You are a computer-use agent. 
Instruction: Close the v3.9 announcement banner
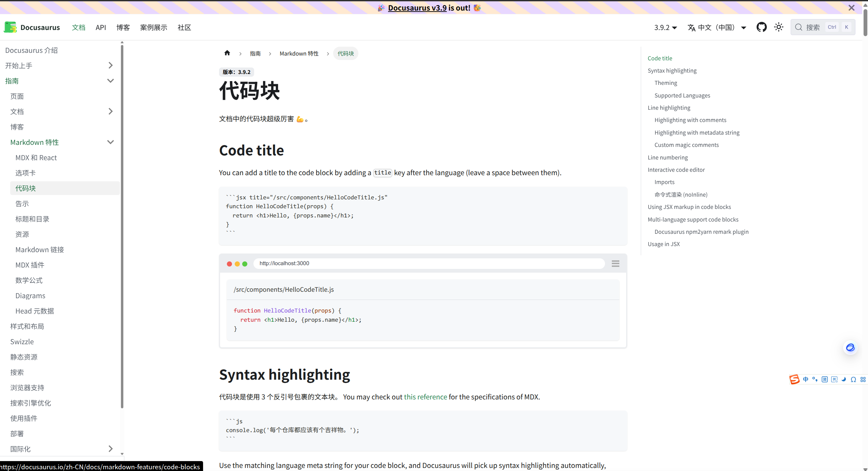click(851, 8)
